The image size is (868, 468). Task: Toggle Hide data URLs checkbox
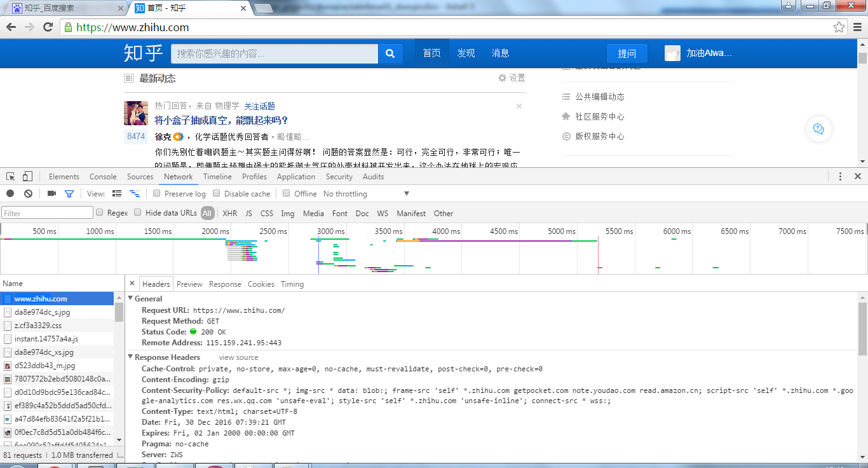(x=138, y=212)
